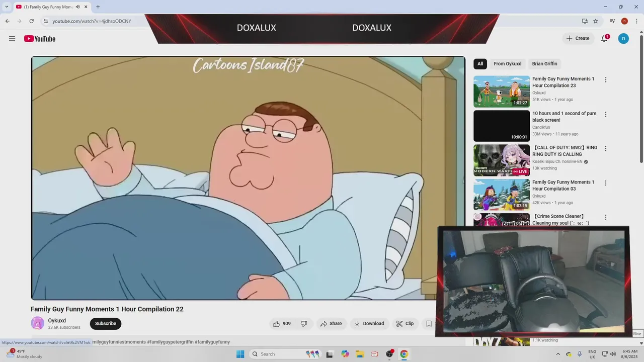
Task: Click the Download button
Action: tap(369, 324)
